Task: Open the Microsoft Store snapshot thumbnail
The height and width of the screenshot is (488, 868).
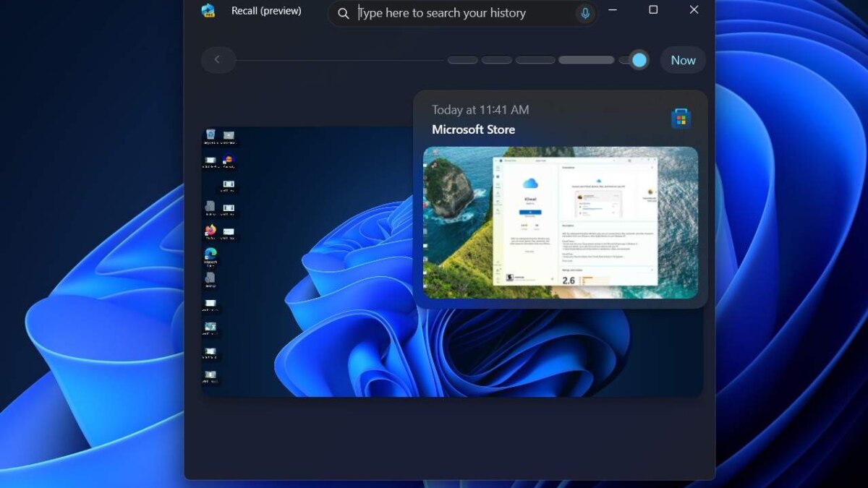Action: point(561,222)
